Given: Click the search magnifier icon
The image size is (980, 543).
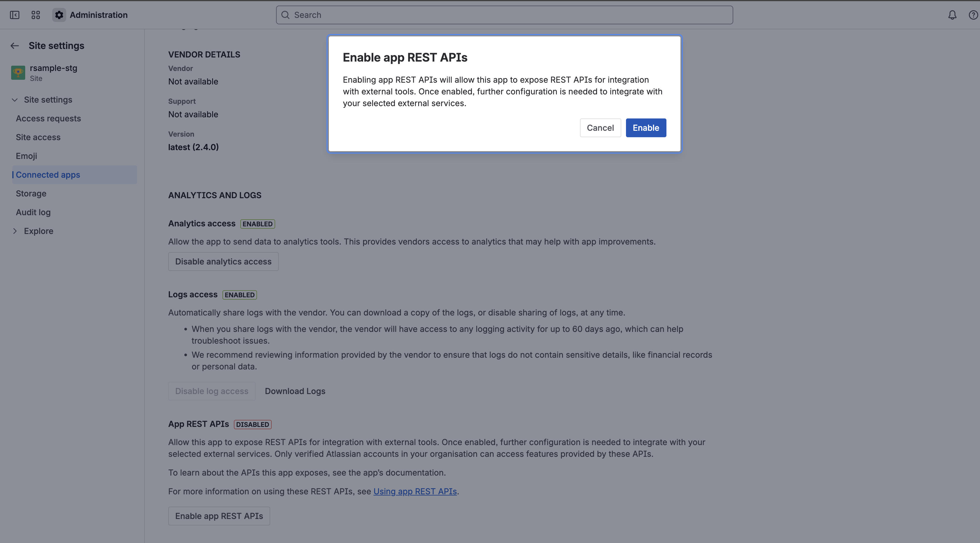Looking at the screenshot, I should pos(285,15).
